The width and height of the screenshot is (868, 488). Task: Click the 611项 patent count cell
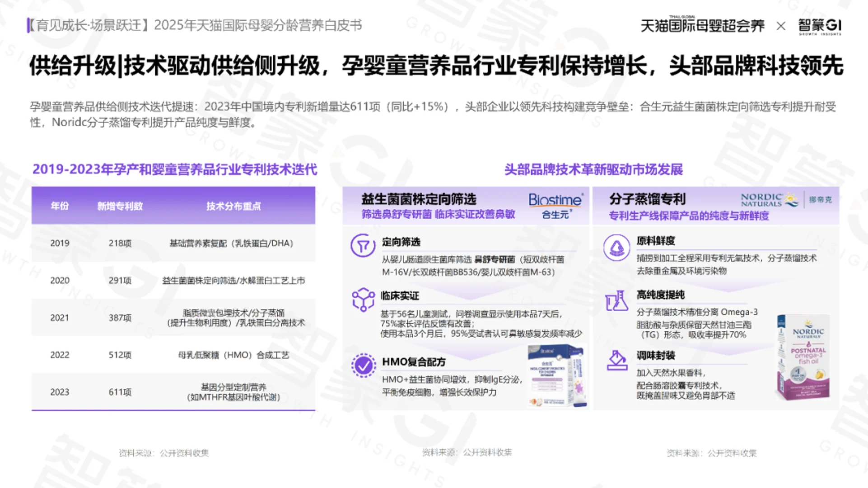[x=120, y=392]
